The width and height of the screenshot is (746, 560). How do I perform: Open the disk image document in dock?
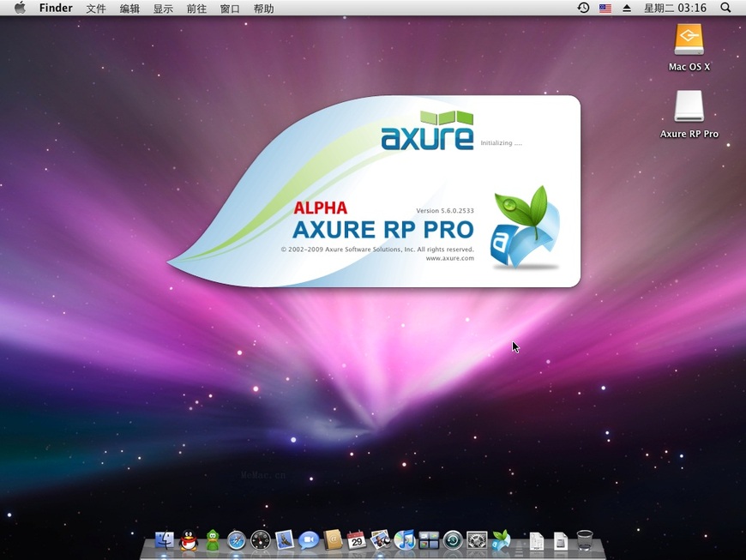click(x=561, y=541)
